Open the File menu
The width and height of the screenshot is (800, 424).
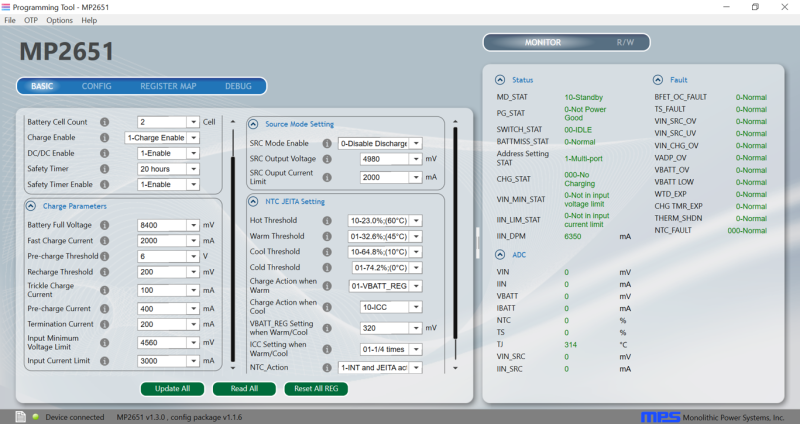10,20
